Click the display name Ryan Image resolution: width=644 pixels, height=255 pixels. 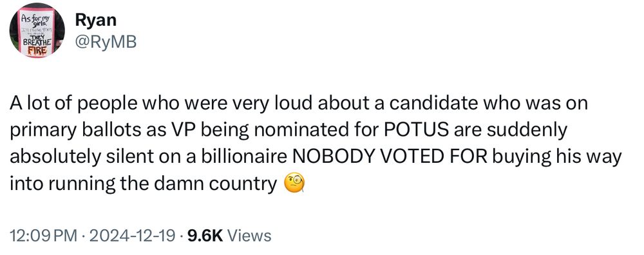[95, 20]
